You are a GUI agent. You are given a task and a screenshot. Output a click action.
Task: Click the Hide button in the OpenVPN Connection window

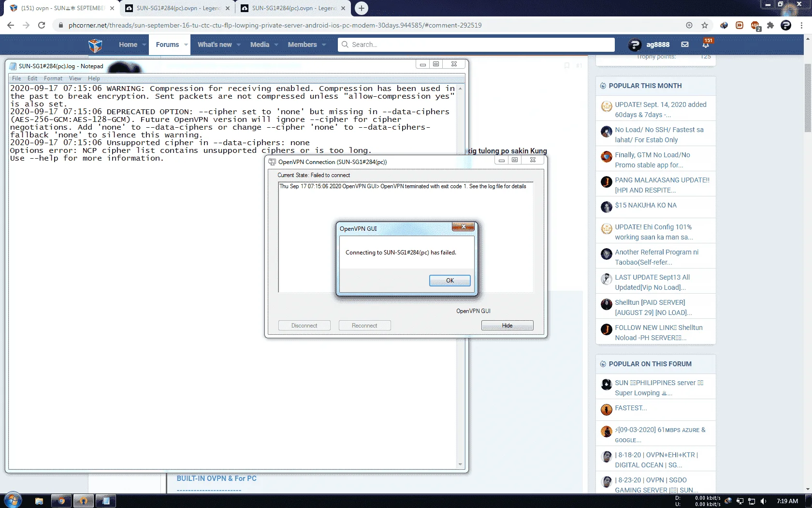tap(507, 326)
